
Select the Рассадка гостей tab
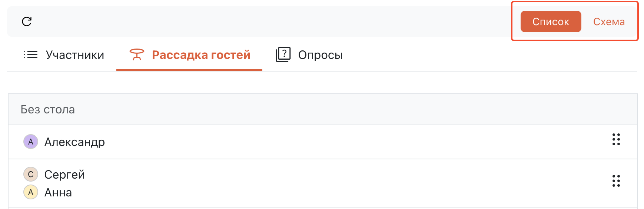tap(201, 55)
